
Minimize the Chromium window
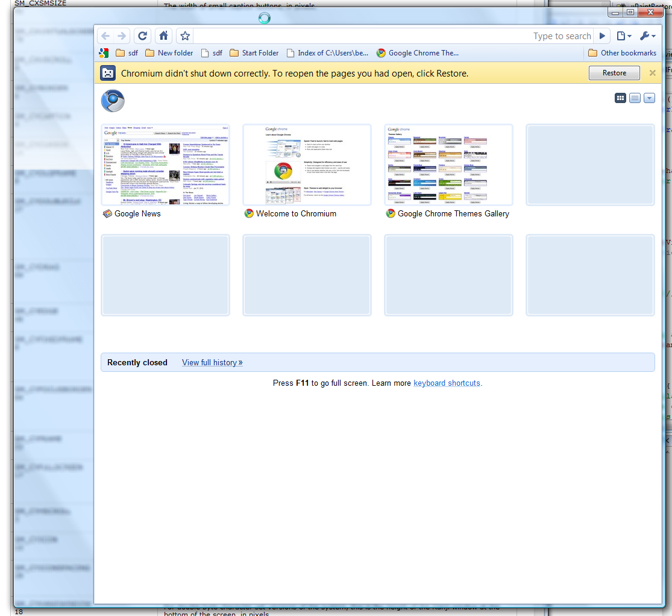[615, 13]
